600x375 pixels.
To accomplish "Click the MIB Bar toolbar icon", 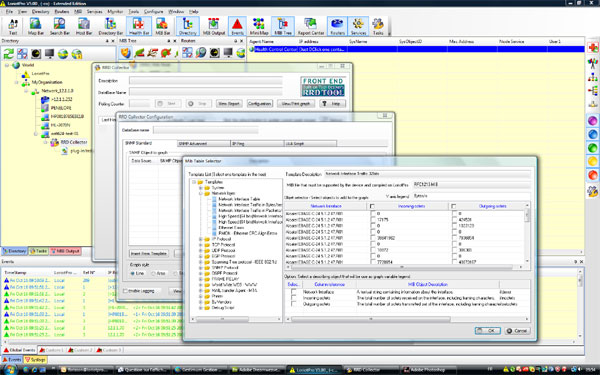I will click(162, 26).
